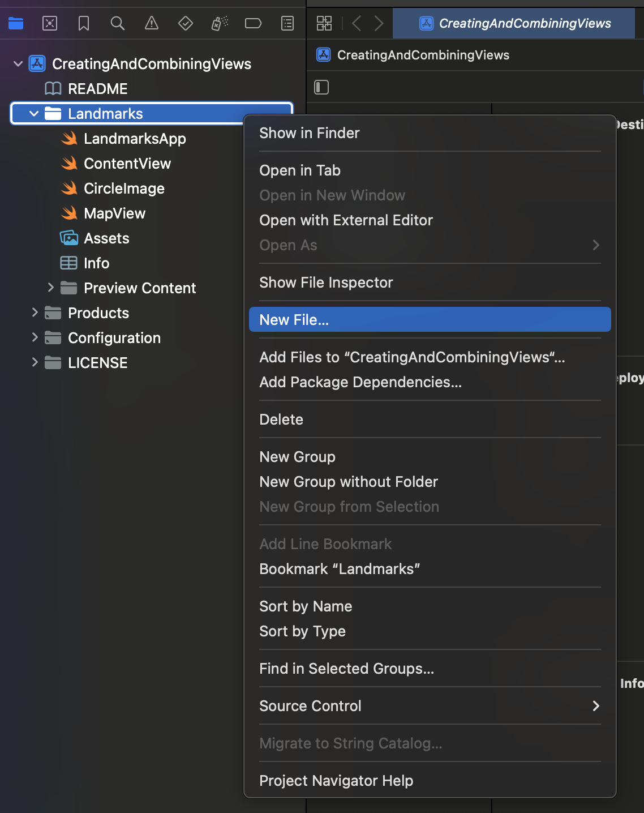Collapse the Landmarks group
Screen dimensions: 644x813
(34, 113)
